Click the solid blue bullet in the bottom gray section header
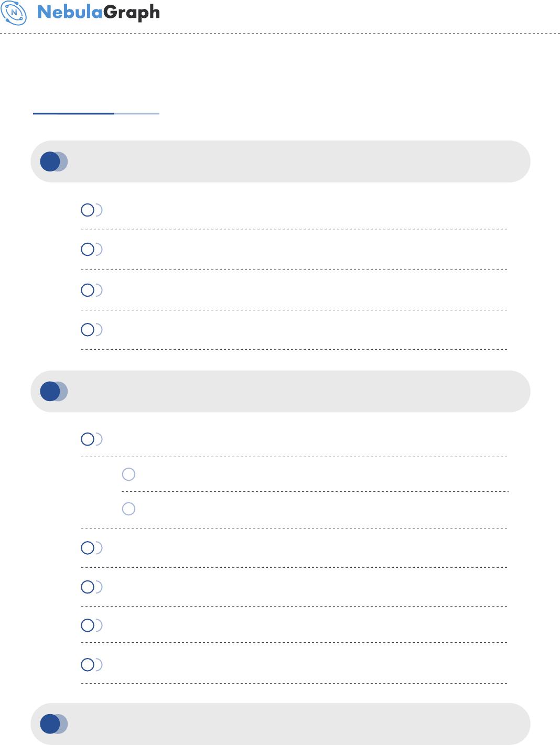Image resolution: width=560 pixels, height=745 pixels. coord(50,724)
